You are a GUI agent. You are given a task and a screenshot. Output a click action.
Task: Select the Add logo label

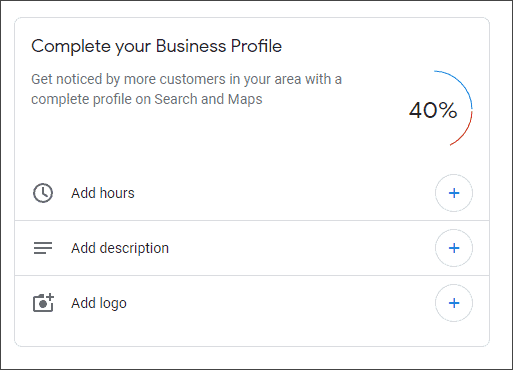99,304
